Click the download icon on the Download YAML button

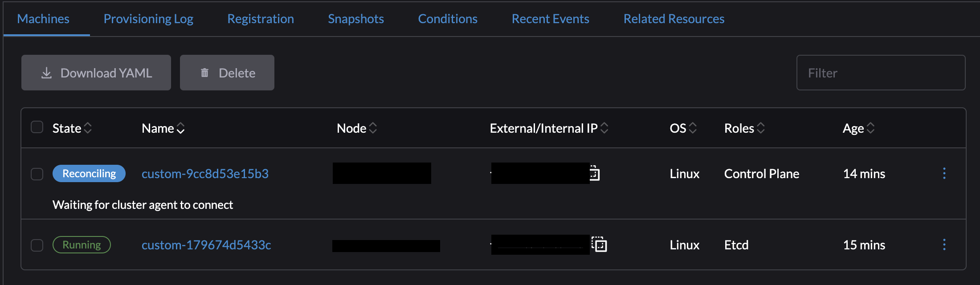point(47,73)
